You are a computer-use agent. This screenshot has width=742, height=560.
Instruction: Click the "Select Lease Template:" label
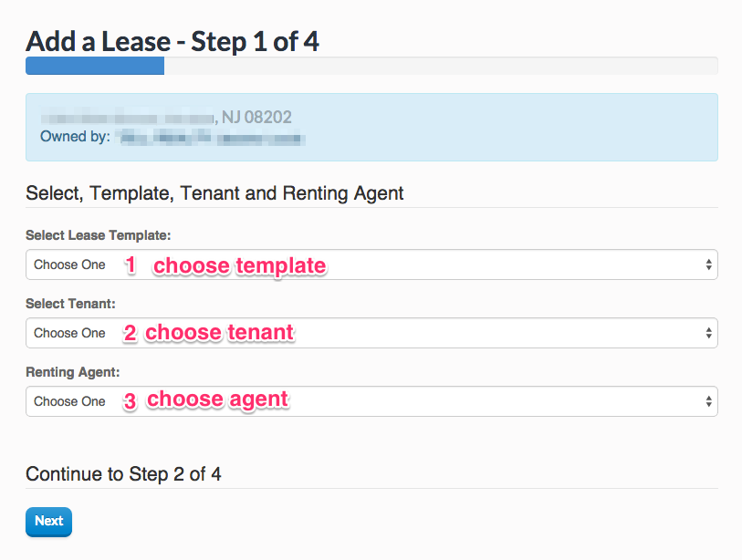pyautogui.click(x=98, y=235)
